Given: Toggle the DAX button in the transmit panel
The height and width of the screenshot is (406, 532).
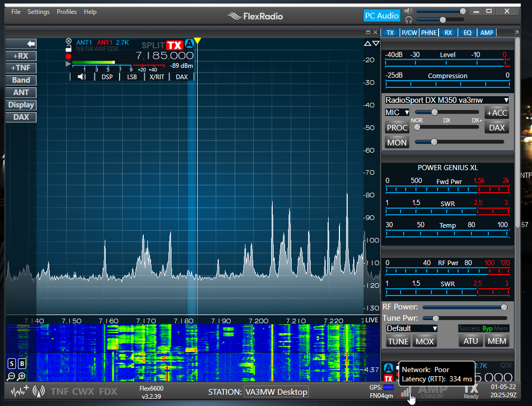Looking at the screenshot, I should 497,127.
